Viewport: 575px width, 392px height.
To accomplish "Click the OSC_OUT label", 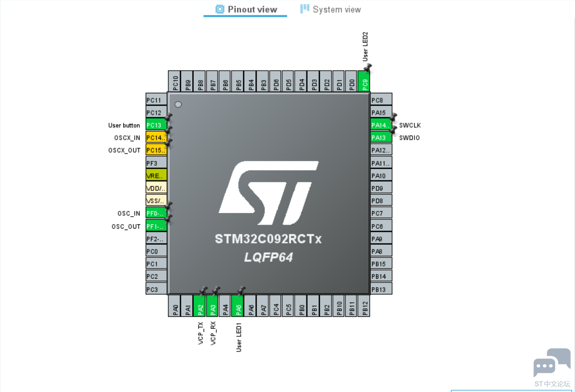I will tap(126, 226).
